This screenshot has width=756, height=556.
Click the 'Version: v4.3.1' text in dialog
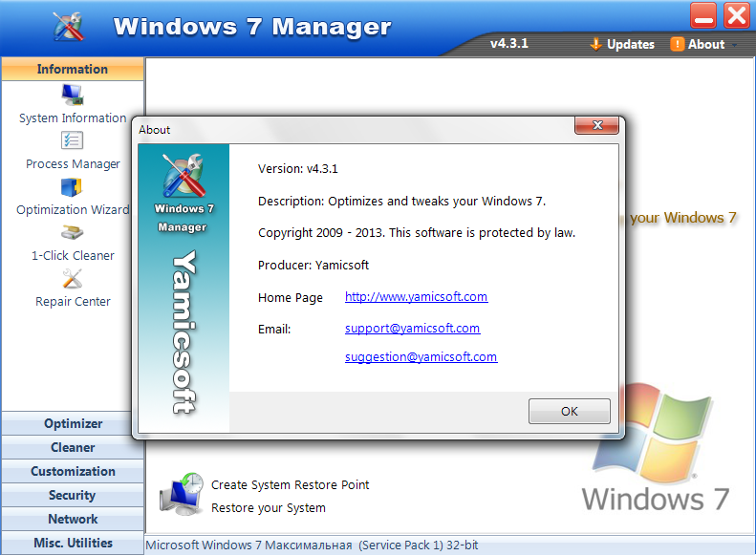click(x=297, y=169)
